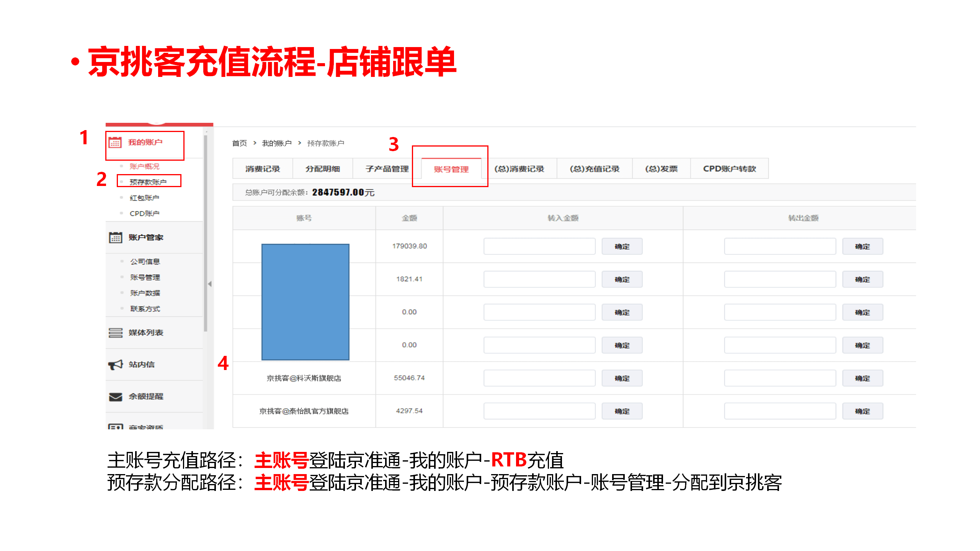
Task: Click the sidebar vertical scrollbar
Action: (x=206, y=233)
